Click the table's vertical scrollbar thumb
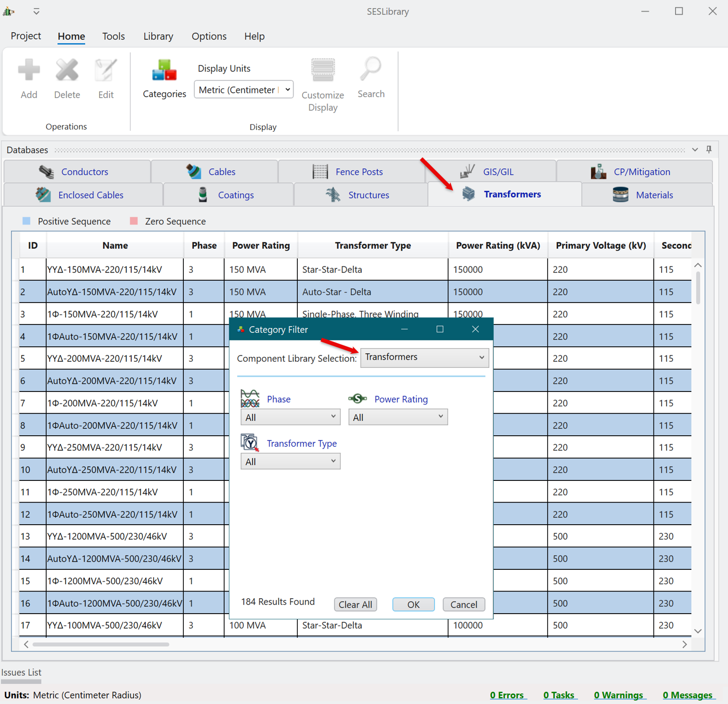Screen dimensions: 728x704 (x=698, y=288)
